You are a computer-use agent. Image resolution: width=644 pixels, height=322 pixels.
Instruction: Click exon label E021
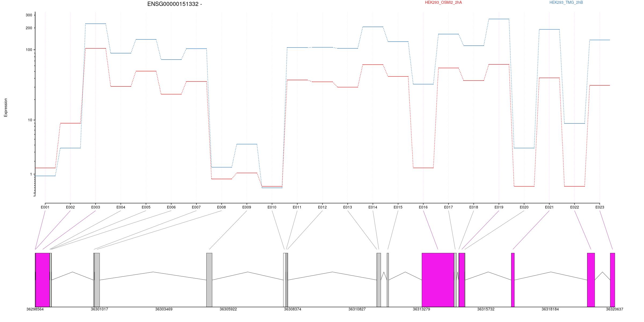[549, 207]
